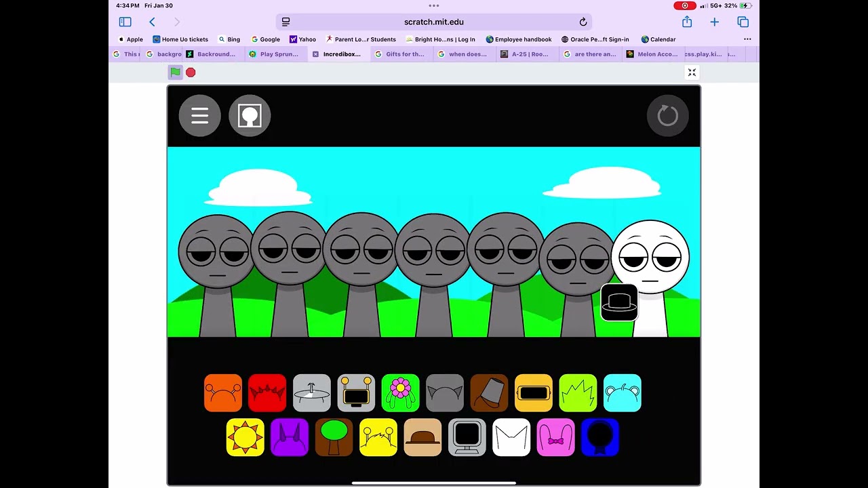This screenshot has height=488, width=868.
Task: Open the Employee handbook bookmark
Action: coord(519,39)
